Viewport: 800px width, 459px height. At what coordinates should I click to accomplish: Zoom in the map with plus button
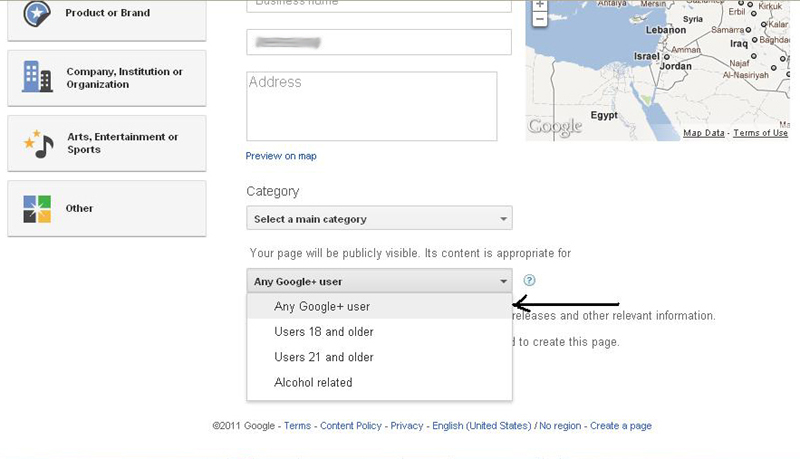click(x=539, y=5)
